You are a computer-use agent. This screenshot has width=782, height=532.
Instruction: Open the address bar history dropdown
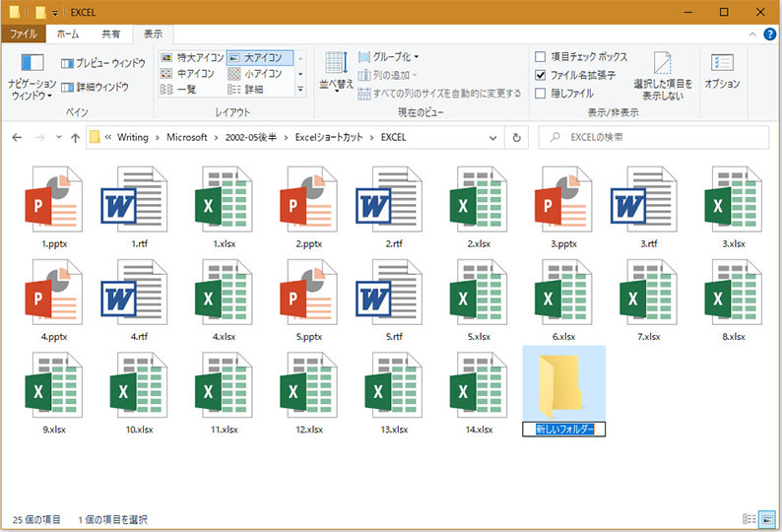point(492,138)
